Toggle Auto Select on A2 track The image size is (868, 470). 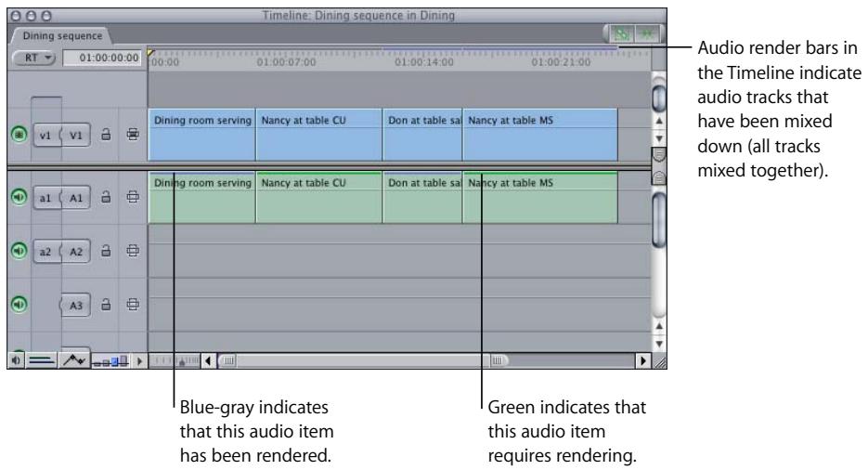point(133,251)
